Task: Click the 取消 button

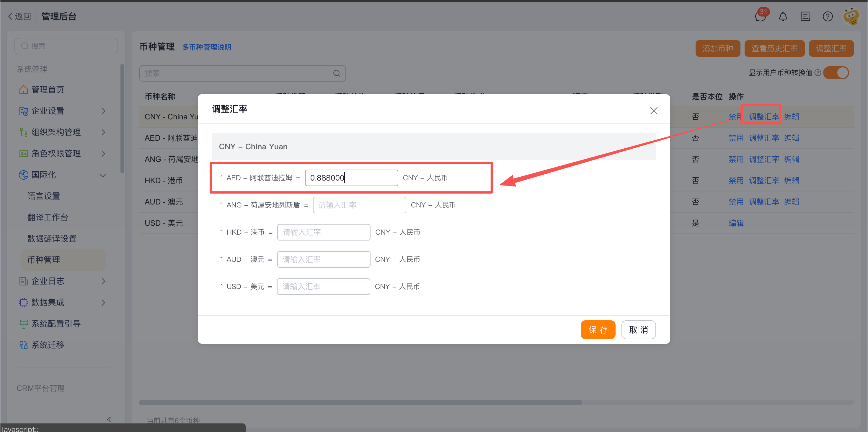Action: (x=638, y=329)
